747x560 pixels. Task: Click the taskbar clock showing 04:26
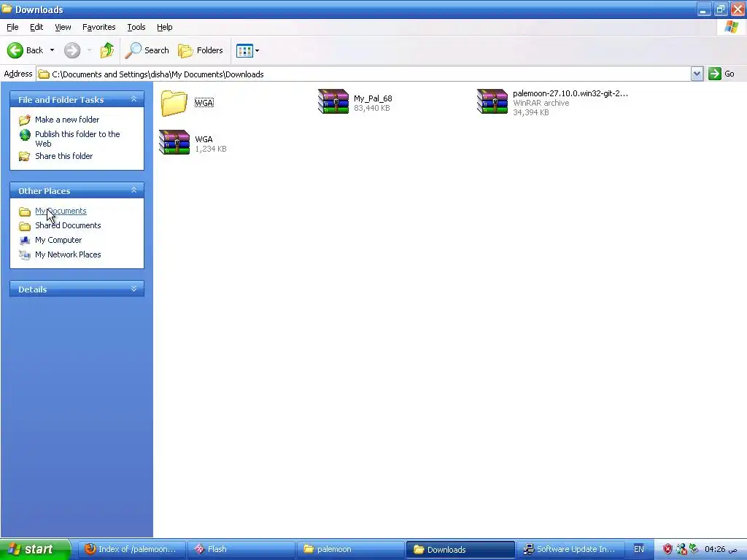pyautogui.click(x=721, y=549)
